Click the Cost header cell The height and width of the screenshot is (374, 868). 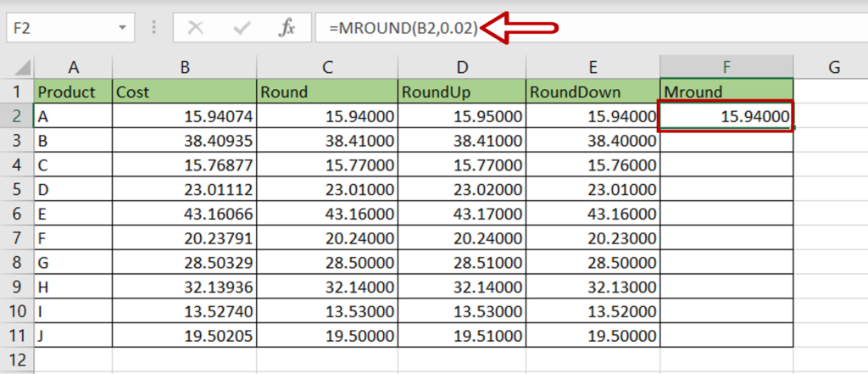pos(184,92)
